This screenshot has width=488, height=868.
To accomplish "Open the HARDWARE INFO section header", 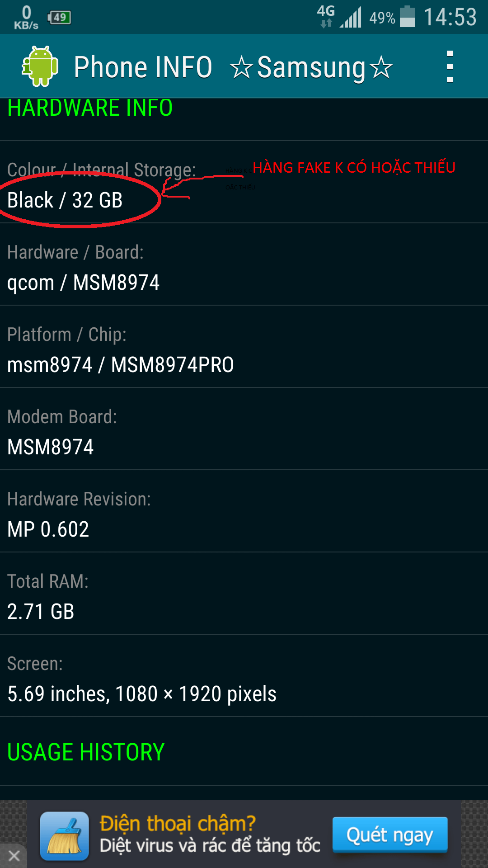I will click(90, 108).
